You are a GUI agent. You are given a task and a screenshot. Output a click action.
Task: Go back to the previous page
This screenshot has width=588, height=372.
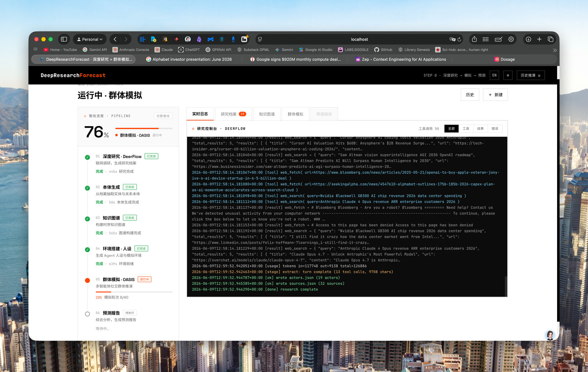pyautogui.click(x=115, y=39)
